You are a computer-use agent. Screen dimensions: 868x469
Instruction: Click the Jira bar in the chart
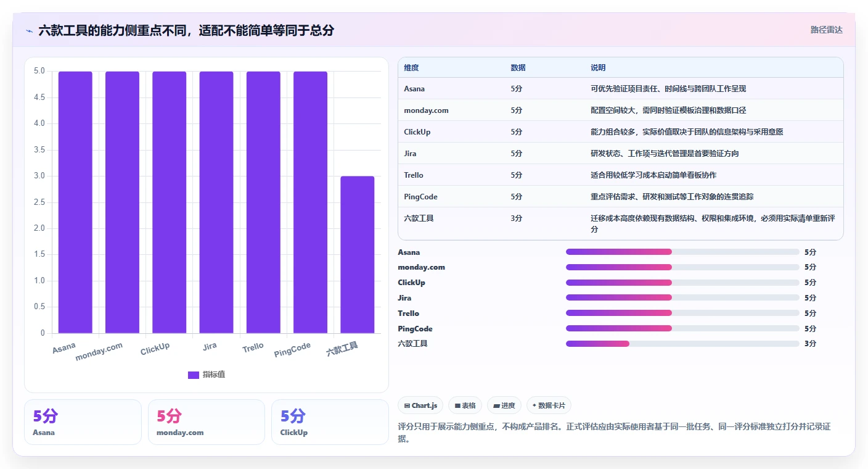click(216, 202)
